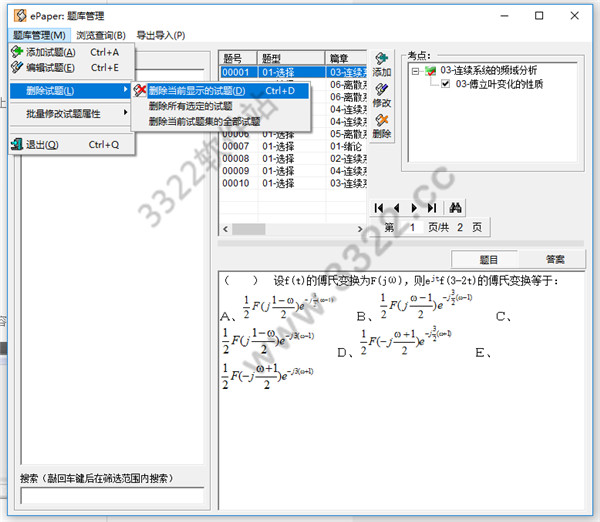Switch to the 答案 tab
The width and height of the screenshot is (600, 522).
554,259
